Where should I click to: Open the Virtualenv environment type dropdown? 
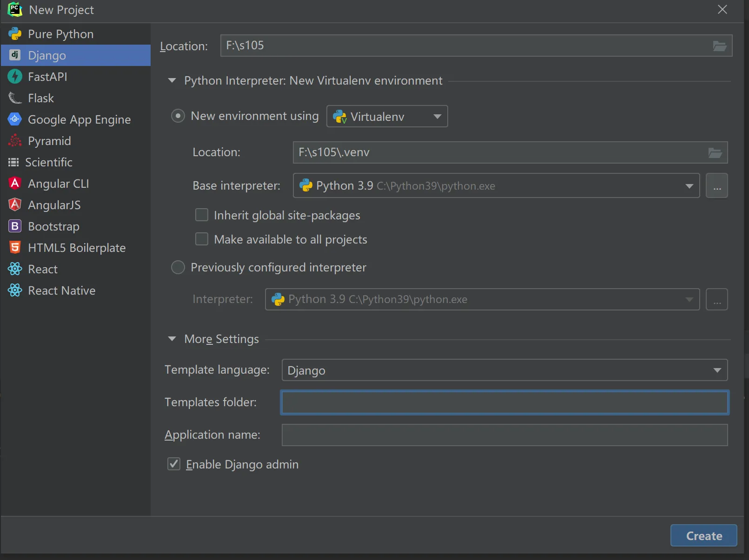click(x=387, y=116)
